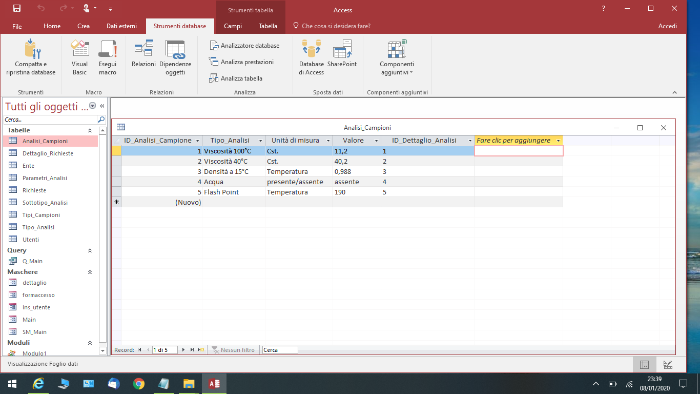Screen dimensions: 700x394
Task: Click Analizza tabella
Action: coord(236,79)
